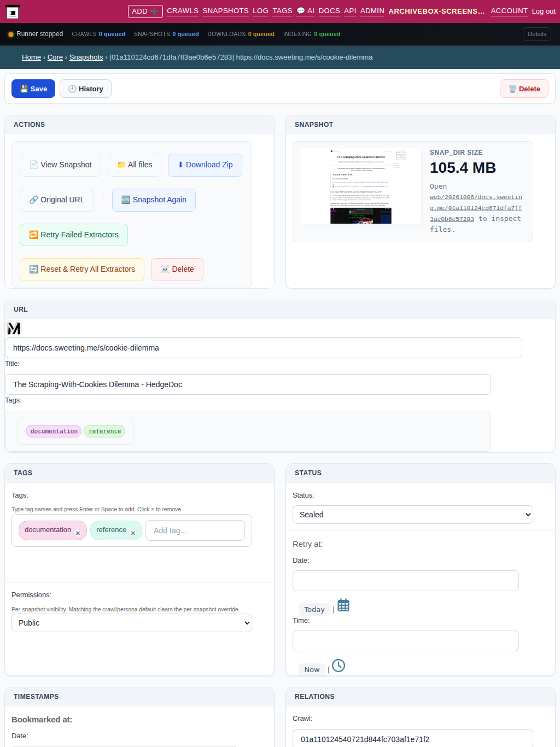
Task: Open the API navigation link
Action: click(x=350, y=11)
